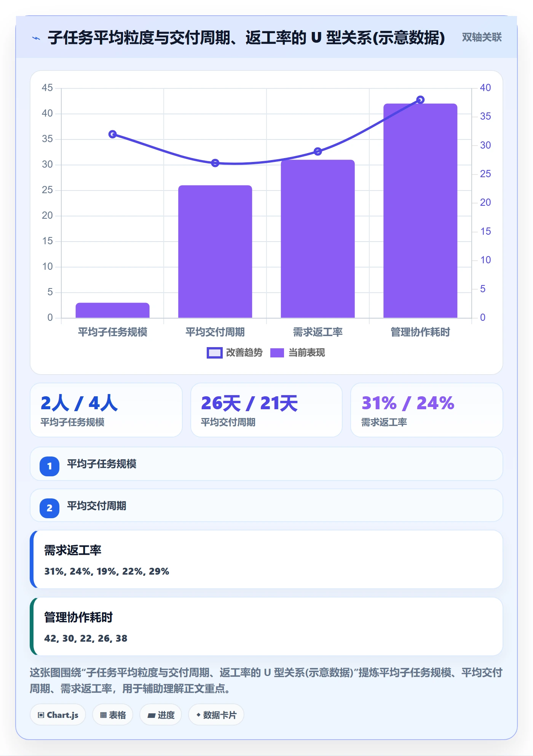533x756 pixels.
Task: Click the 平均子任务规模 bar in the chart
Action: 113,310
